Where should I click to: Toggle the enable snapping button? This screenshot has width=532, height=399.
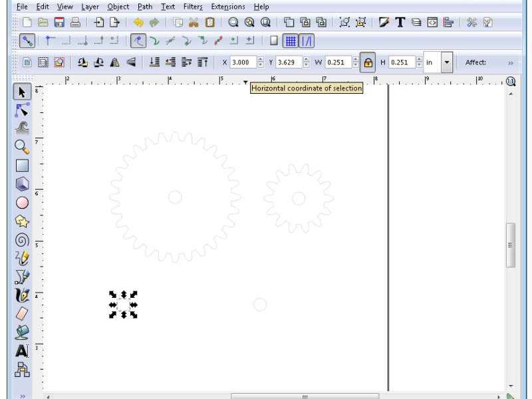point(27,41)
